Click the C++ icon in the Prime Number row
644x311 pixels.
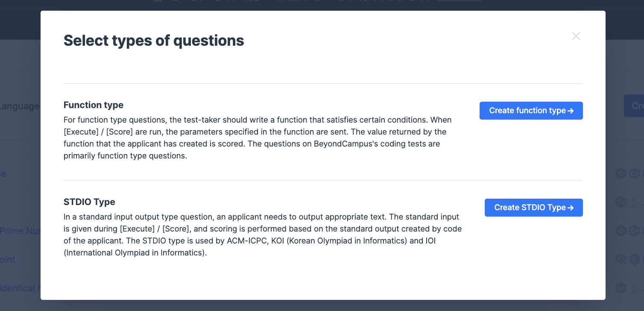point(635,231)
